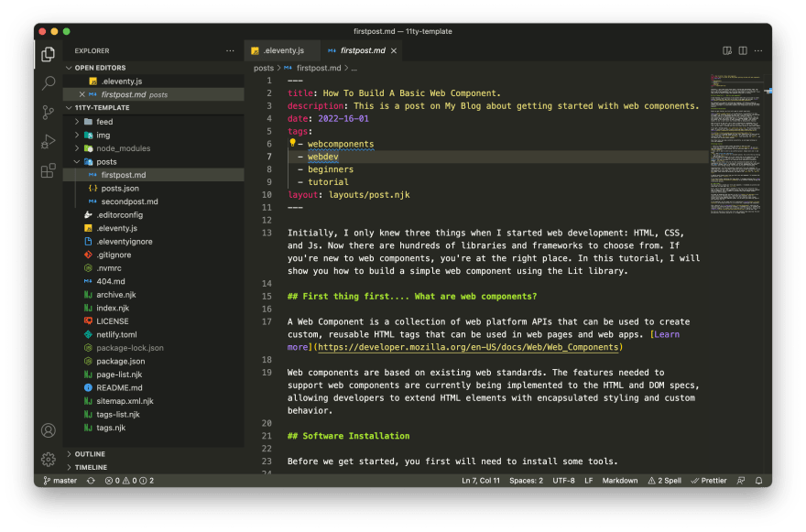
Task: Open posts.json file
Action: (x=153, y=189)
